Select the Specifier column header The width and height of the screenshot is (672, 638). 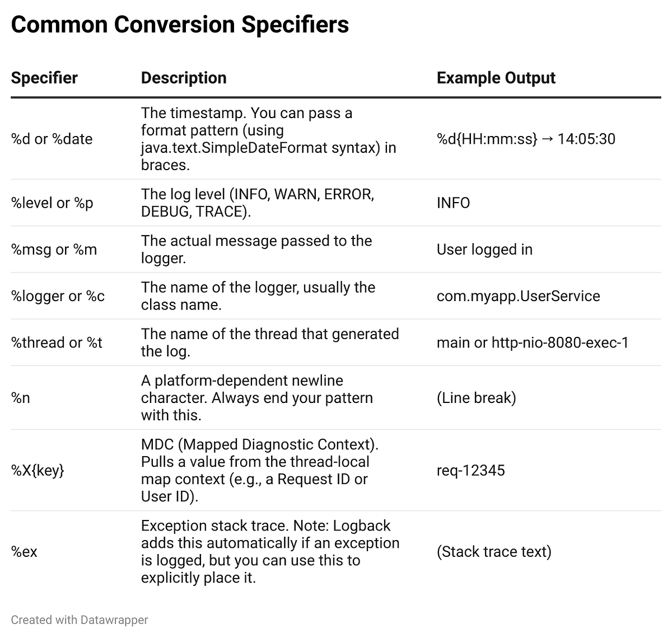[44, 78]
